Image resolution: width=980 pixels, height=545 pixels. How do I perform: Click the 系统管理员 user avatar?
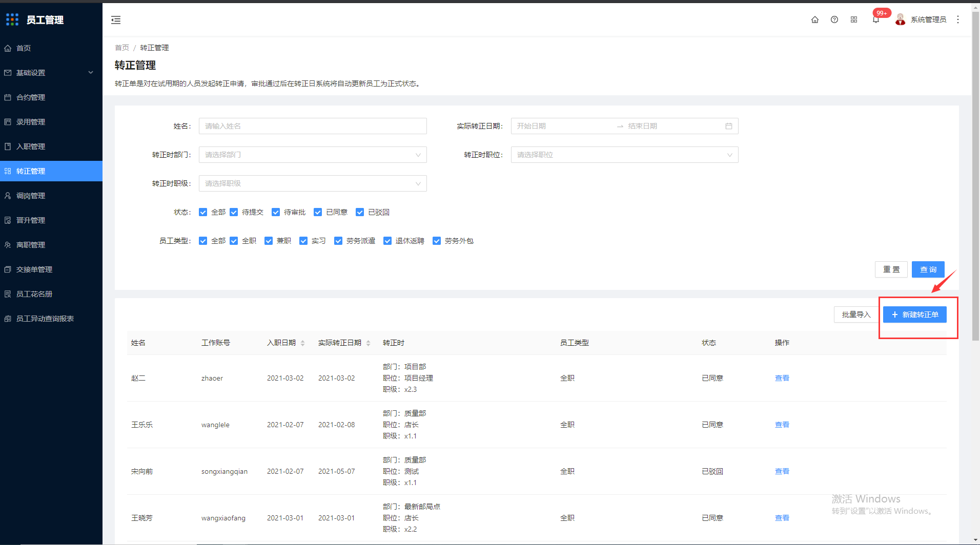tap(900, 19)
